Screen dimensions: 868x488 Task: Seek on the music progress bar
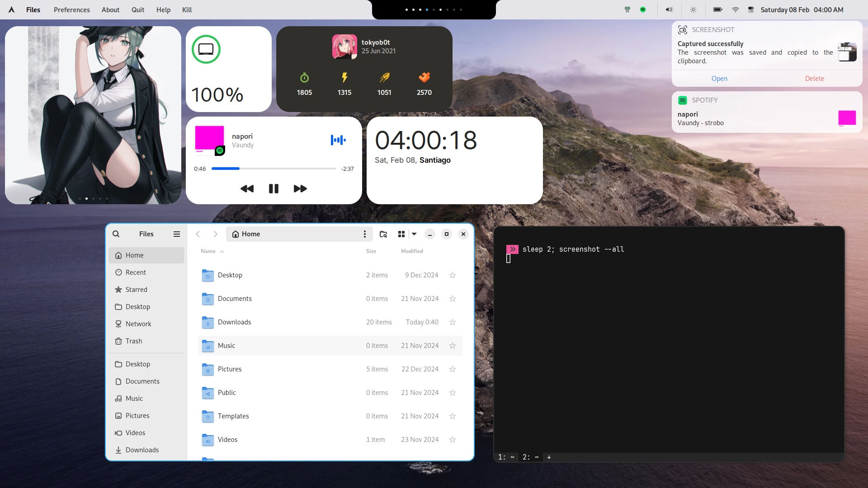pyautogui.click(x=274, y=169)
